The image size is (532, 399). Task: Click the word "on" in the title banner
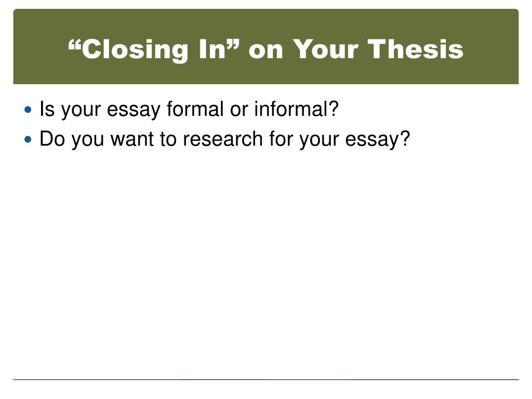(x=265, y=51)
